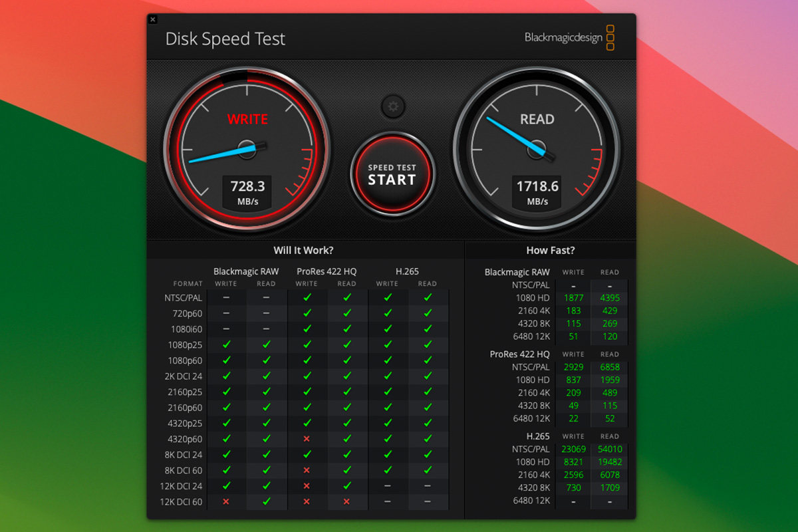Click the dash for 12K DCI 60 H.265 read

[428, 501]
